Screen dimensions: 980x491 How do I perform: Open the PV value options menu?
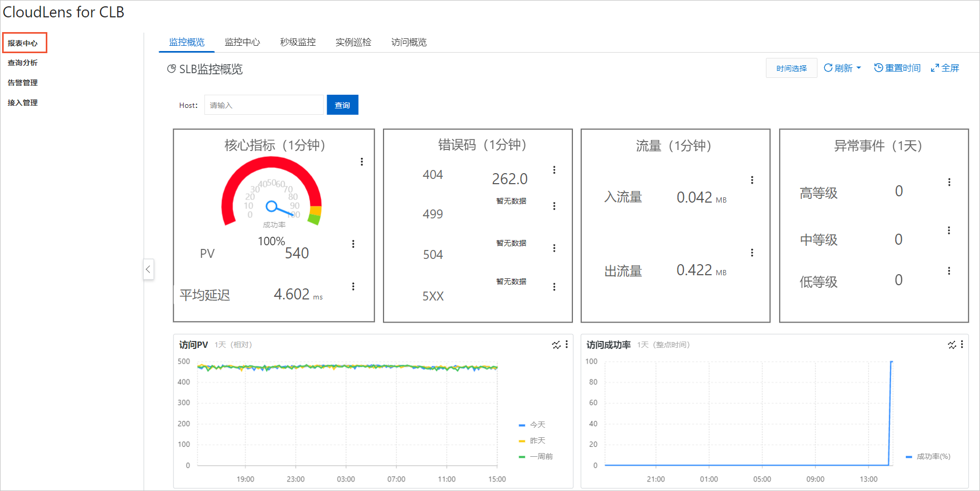(353, 244)
